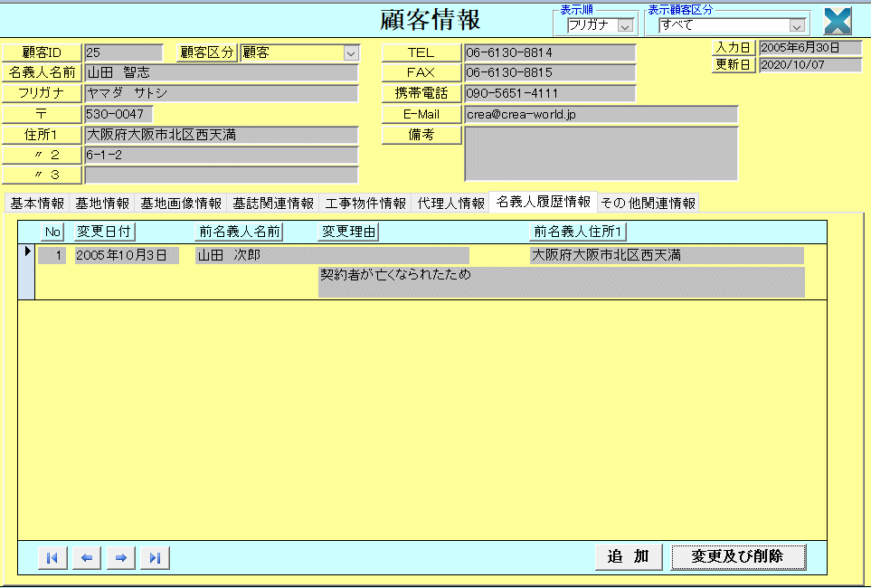Click 変更理由 column header
This screenshot has width=871, height=588.
pyautogui.click(x=348, y=232)
